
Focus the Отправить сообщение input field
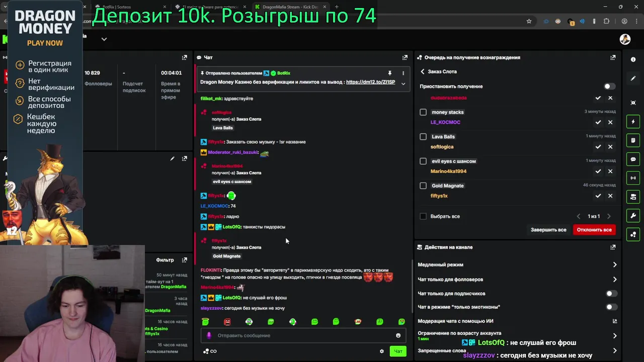(x=304, y=335)
